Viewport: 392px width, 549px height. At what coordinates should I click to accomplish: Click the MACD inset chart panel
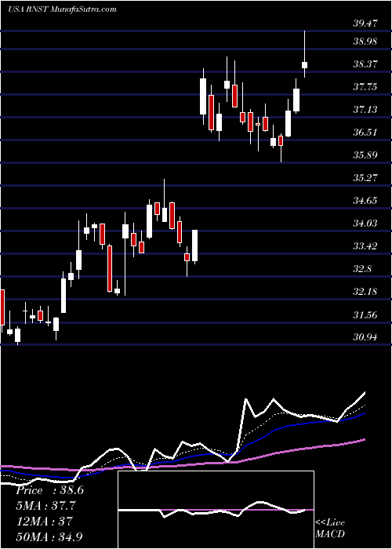tap(216, 510)
